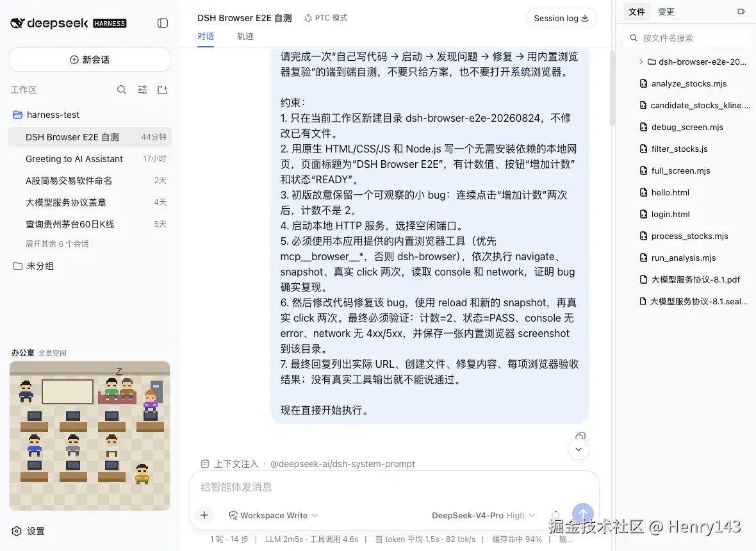Click the add new workspace folder icon
This screenshot has width=756, height=551.
tap(163, 90)
